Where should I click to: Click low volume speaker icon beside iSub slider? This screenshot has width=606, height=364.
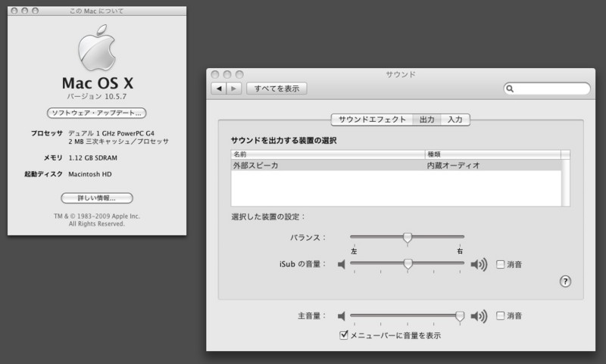click(342, 264)
